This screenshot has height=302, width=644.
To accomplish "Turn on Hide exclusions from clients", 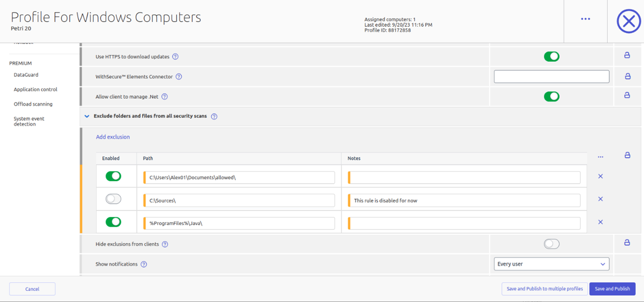I will 552,244.
